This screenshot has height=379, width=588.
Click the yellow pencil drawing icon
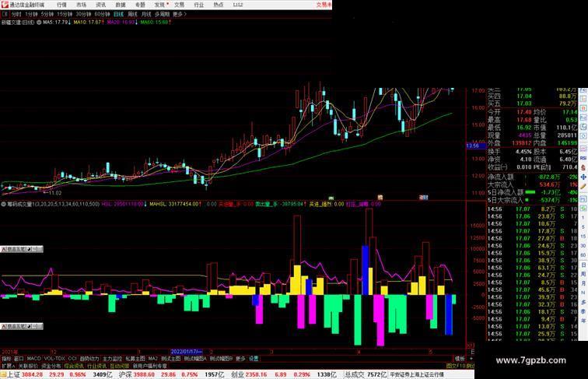583,187
